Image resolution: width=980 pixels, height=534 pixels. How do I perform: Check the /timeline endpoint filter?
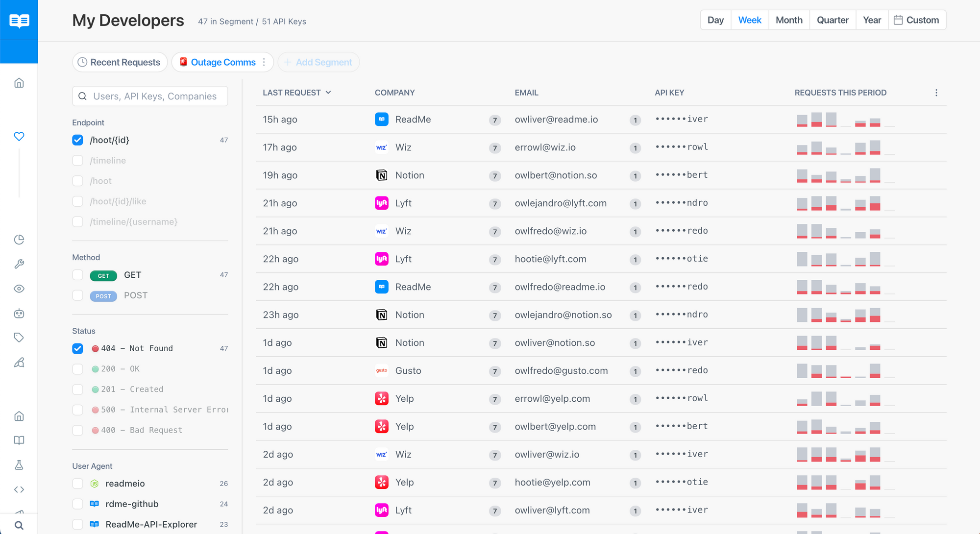pos(77,161)
